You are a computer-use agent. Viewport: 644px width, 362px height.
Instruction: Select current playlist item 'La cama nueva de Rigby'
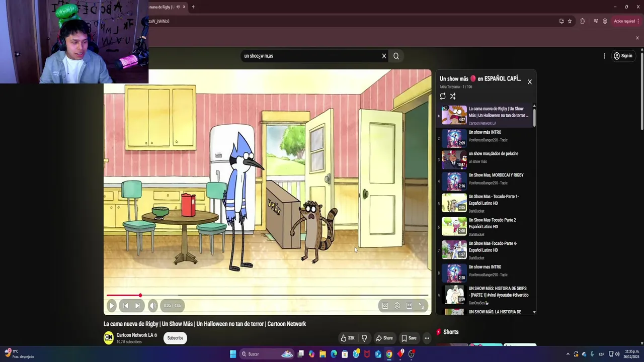coord(485,115)
